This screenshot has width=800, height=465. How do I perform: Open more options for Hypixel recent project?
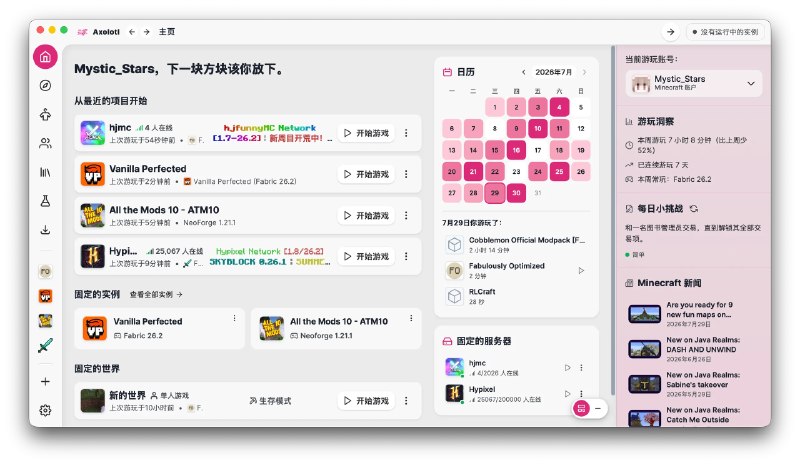coord(406,256)
